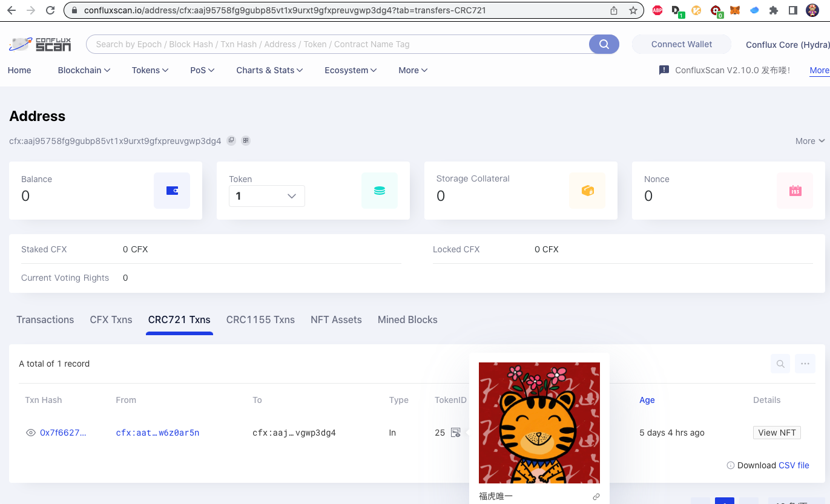The height and width of the screenshot is (504, 830).
Task: Click the announcement More link
Action: [820, 70]
